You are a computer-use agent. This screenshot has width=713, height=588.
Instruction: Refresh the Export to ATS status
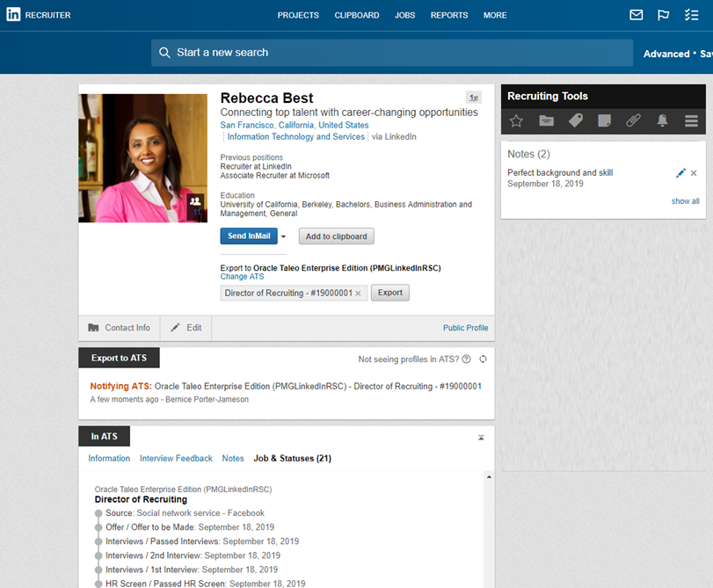tap(483, 359)
